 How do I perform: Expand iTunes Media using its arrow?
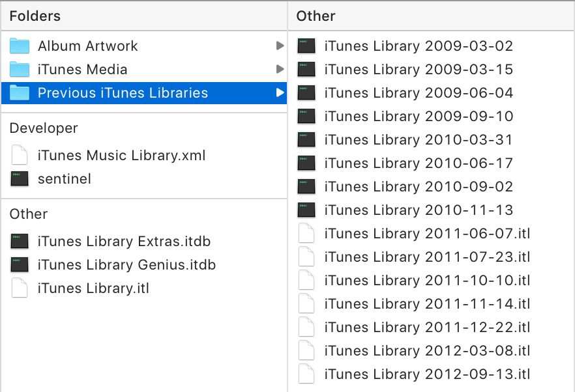click(280, 69)
